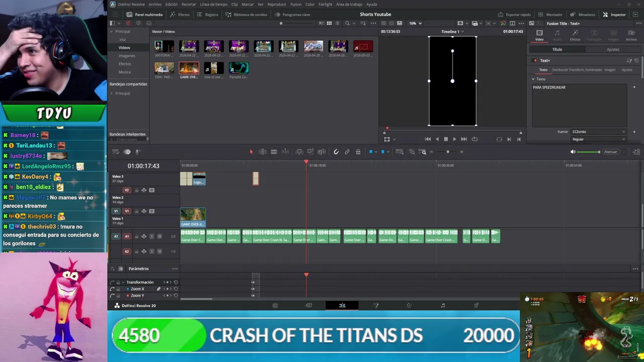Jump to the first frame
Viewport: 644px width, 362px height.
(428, 139)
